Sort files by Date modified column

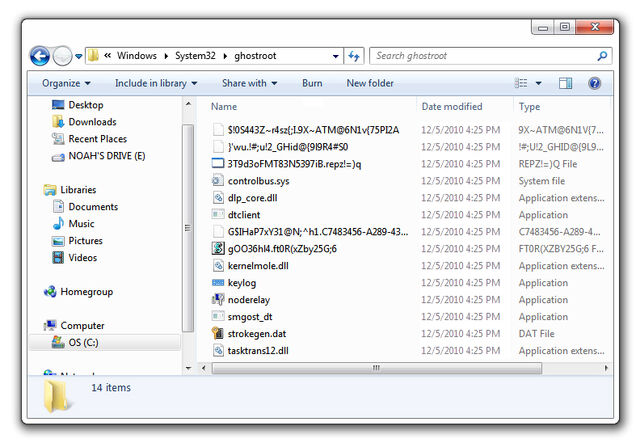point(452,107)
